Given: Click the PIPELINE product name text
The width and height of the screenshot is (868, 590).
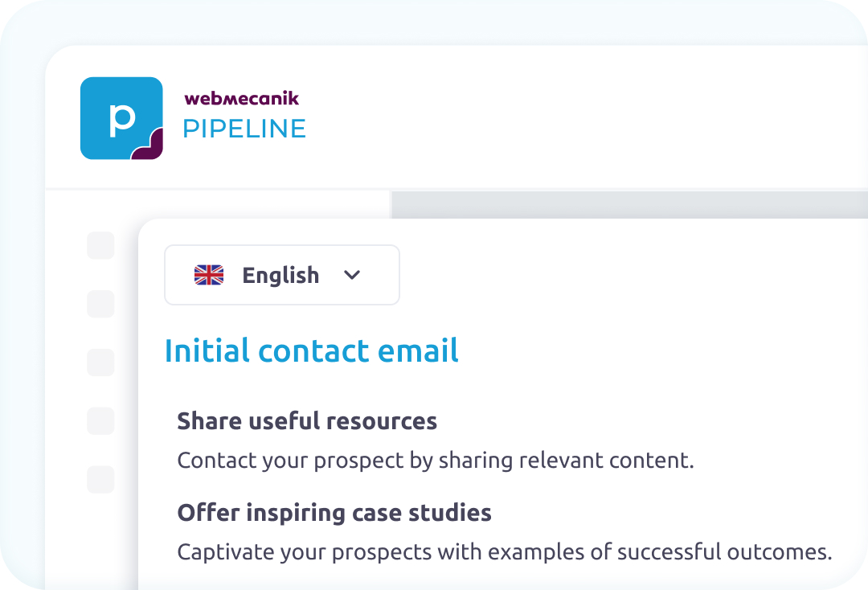Looking at the screenshot, I should pos(244,129).
